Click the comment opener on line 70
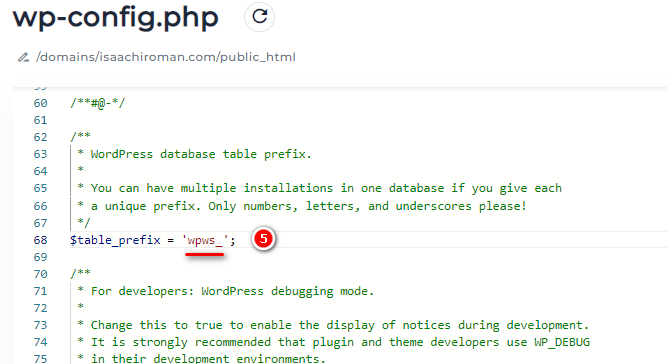 (x=80, y=273)
